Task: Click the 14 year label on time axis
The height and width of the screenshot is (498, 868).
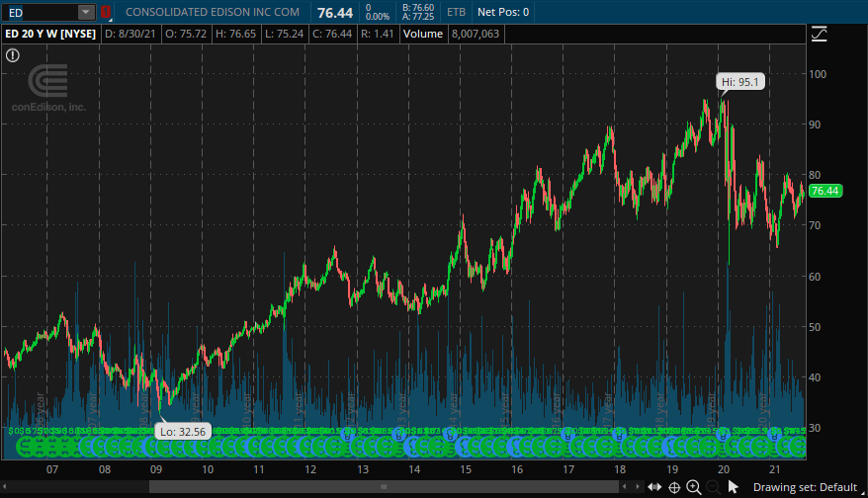Action: tap(414, 469)
